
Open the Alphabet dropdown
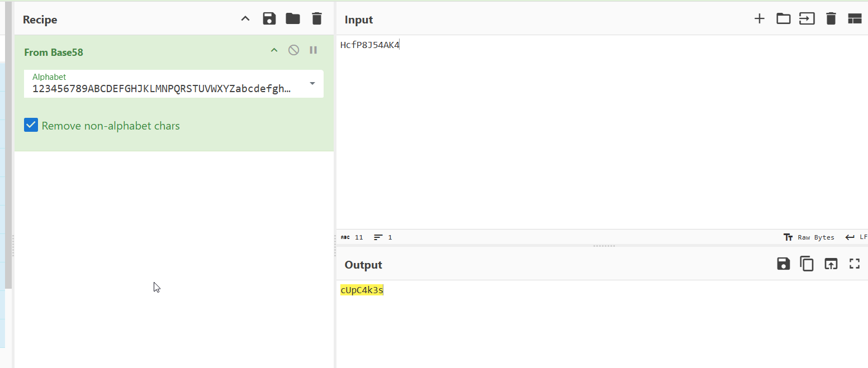(x=312, y=84)
